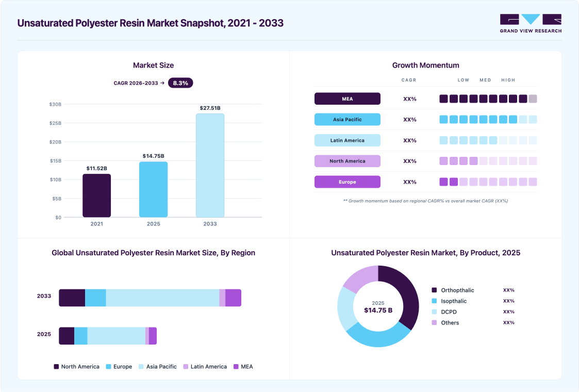Select the Latin America region pill

pyautogui.click(x=348, y=140)
